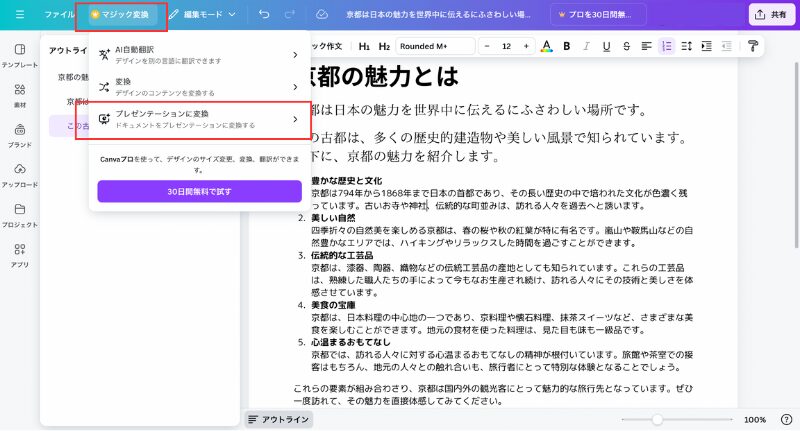This screenshot has height=431, width=800.
Task: Open the hamburger main menu
Action: 19,14
